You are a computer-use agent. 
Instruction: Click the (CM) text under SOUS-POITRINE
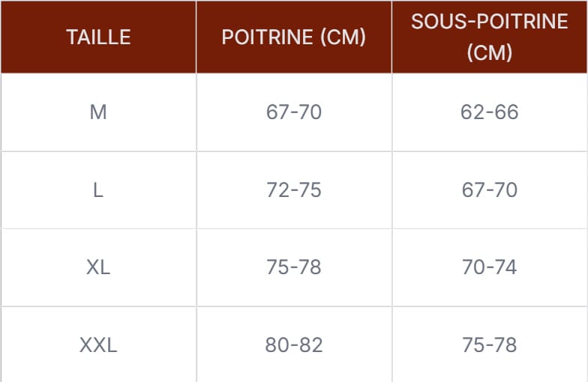[489, 52]
